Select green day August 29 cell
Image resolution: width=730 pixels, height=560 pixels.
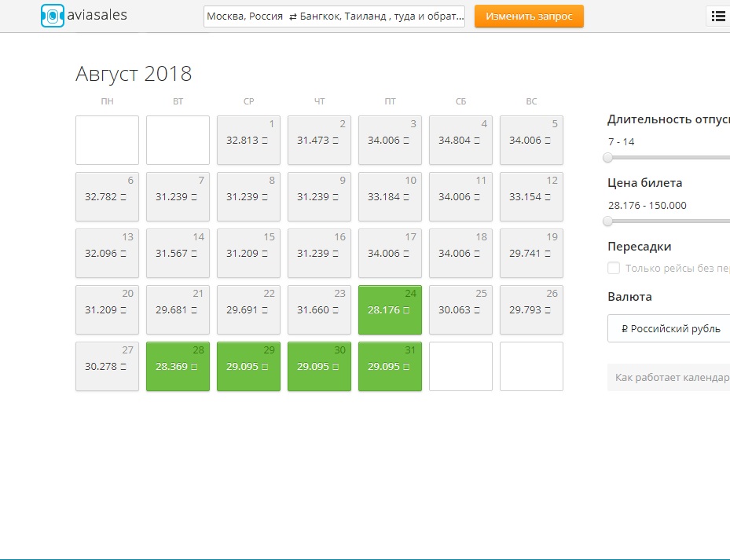[x=248, y=366]
